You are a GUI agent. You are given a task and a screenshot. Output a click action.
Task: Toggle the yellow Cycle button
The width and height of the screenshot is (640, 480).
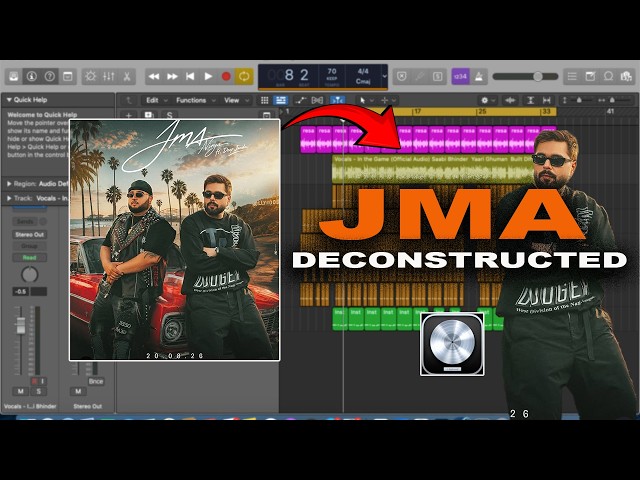tap(244, 76)
